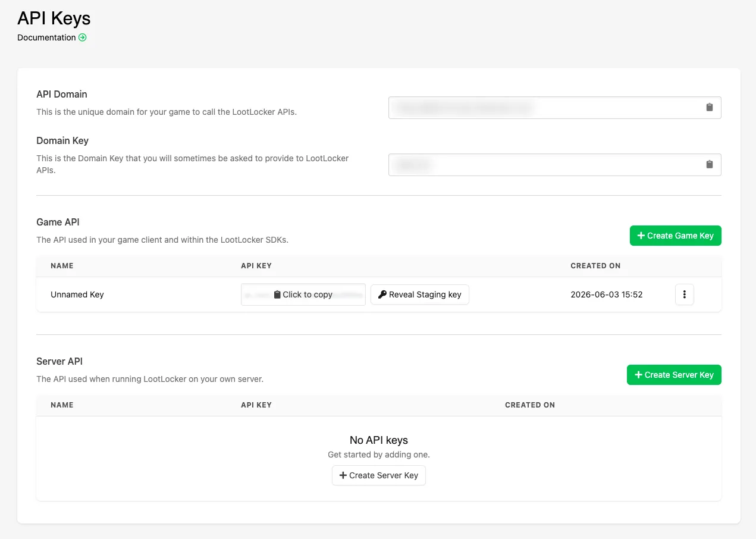
Task: Click the green Create Server Key button
Action: click(x=674, y=375)
